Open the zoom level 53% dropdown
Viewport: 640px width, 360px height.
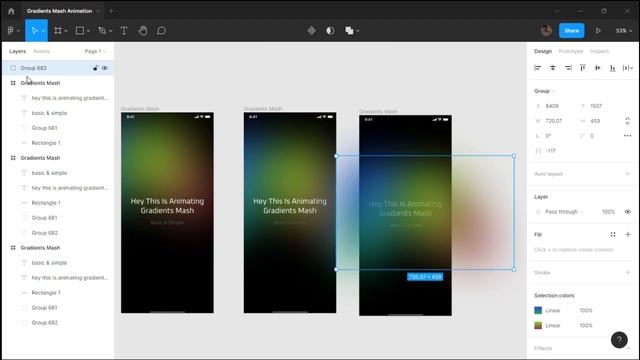click(624, 31)
